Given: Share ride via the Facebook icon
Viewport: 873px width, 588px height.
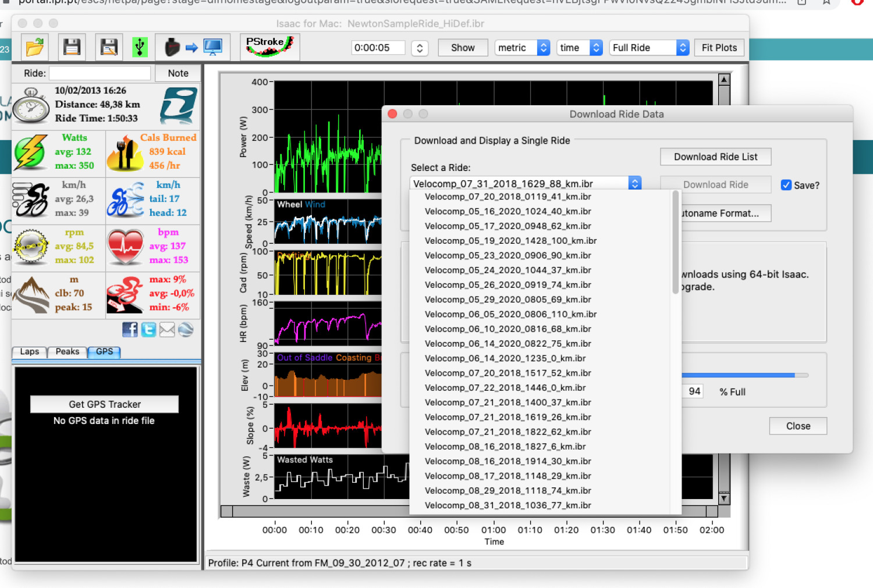Looking at the screenshot, I should point(130,330).
